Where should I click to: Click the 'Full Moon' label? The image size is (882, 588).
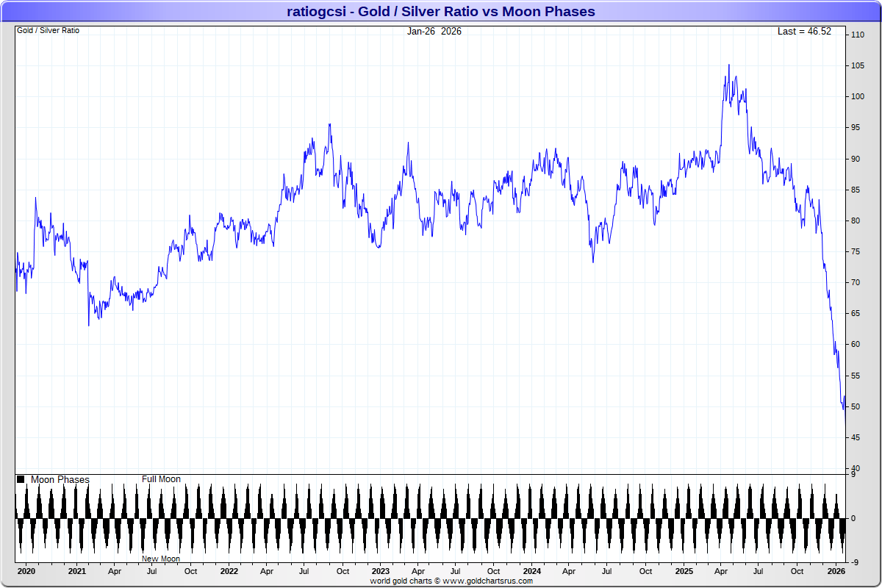click(x=161, y=479)
